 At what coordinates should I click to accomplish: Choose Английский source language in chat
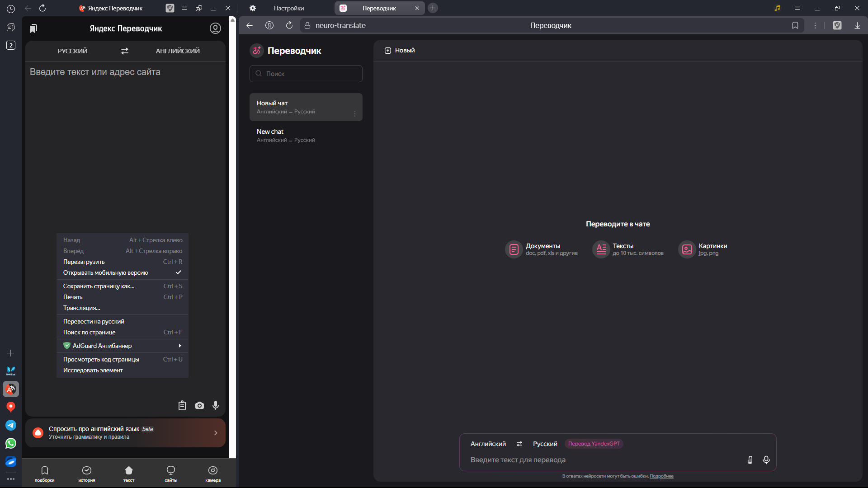click(x=488, y=444)
